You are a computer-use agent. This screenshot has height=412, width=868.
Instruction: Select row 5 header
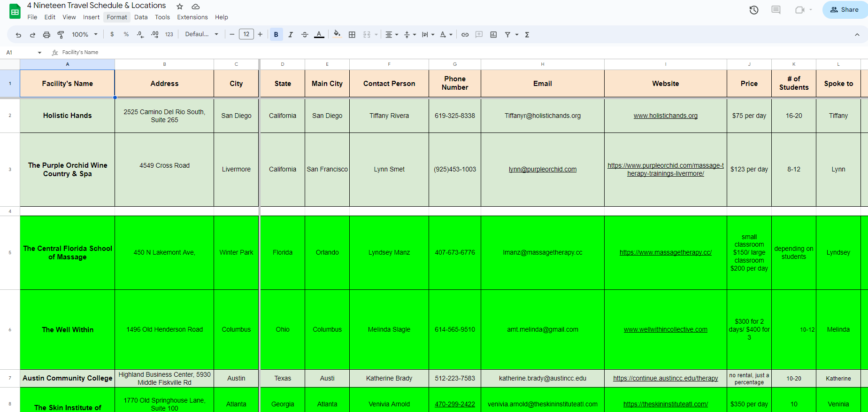coord(10,253)
